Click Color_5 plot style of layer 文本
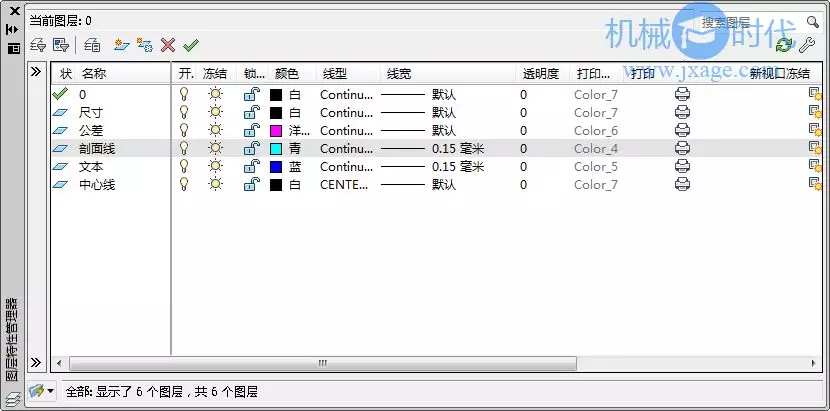Viewport: 830px width, 411px height. (x=596, y=167)
